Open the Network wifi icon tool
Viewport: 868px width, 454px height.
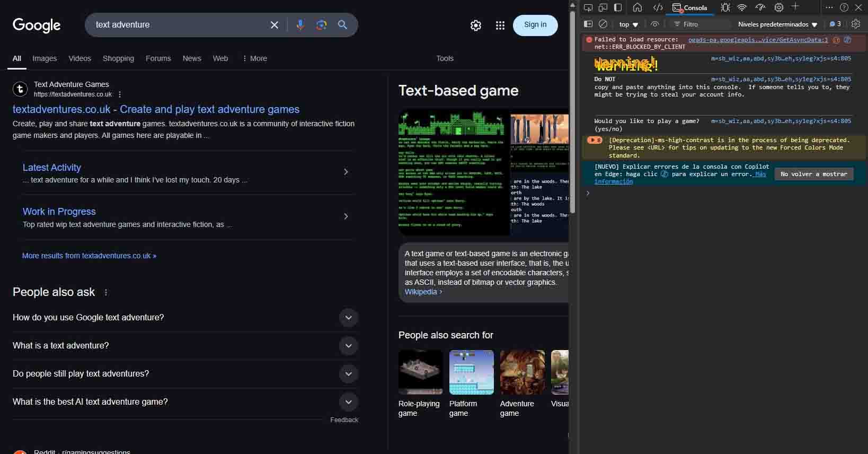742,7
